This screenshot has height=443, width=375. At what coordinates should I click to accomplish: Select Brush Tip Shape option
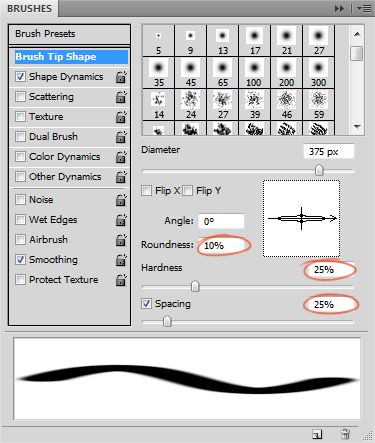point(71,57)
